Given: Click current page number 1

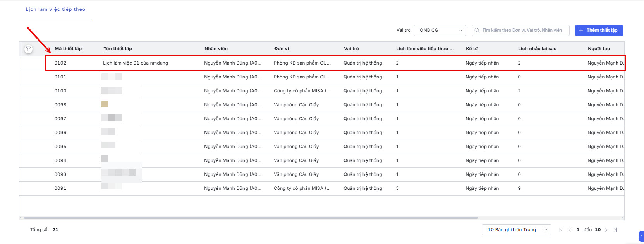Looking at the screenshot, I should [578, 230].
